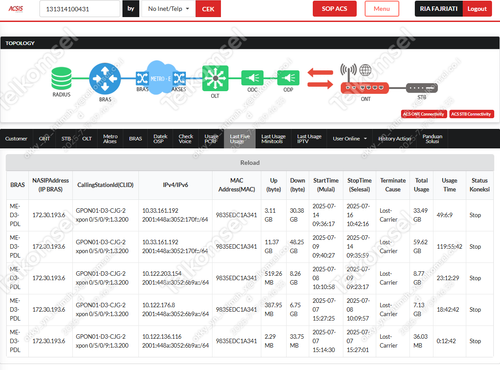
Task: Click the Reload bar
Action: pyautogui.click(x=250, y=163)
